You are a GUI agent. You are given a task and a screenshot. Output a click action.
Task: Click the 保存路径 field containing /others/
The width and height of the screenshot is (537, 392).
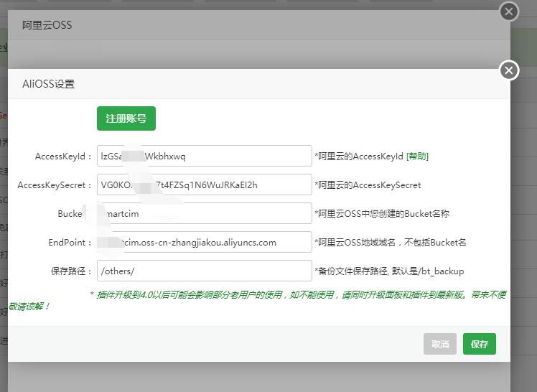204,271
